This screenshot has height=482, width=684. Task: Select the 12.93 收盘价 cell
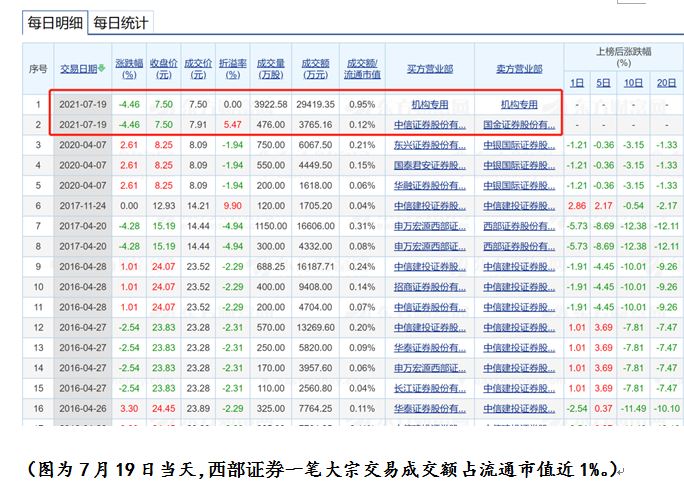tap(164, 206)
